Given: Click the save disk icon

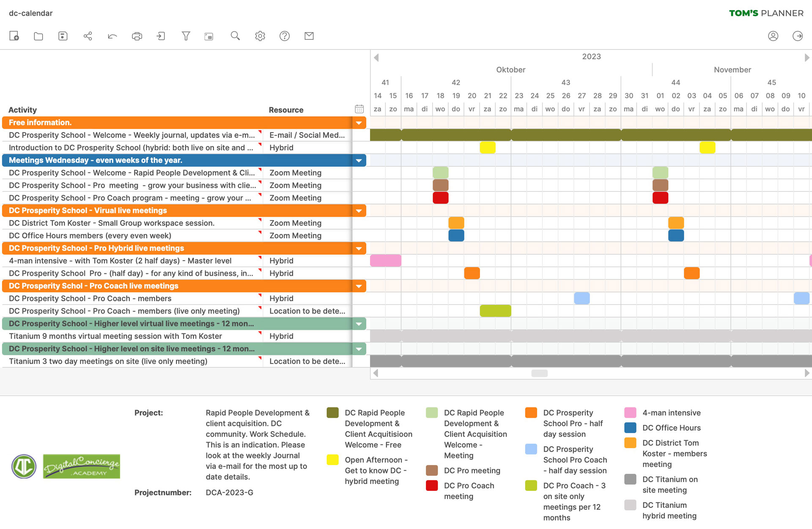Looking at the screenshot, I should click(x=63, y=36).
